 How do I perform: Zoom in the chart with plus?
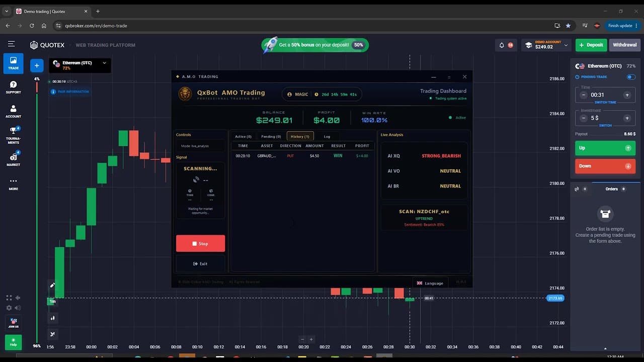pos(311,339)
